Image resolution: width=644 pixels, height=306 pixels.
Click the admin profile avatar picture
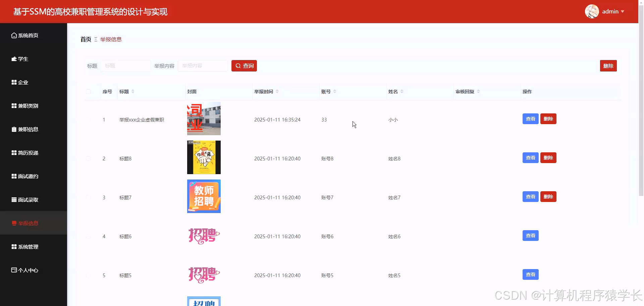(x=592, y=11)
